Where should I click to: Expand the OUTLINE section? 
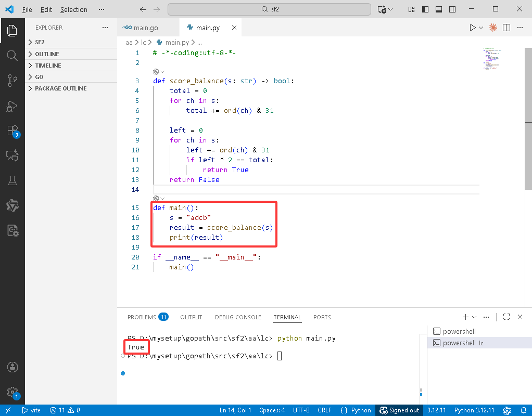click(71, 54)
